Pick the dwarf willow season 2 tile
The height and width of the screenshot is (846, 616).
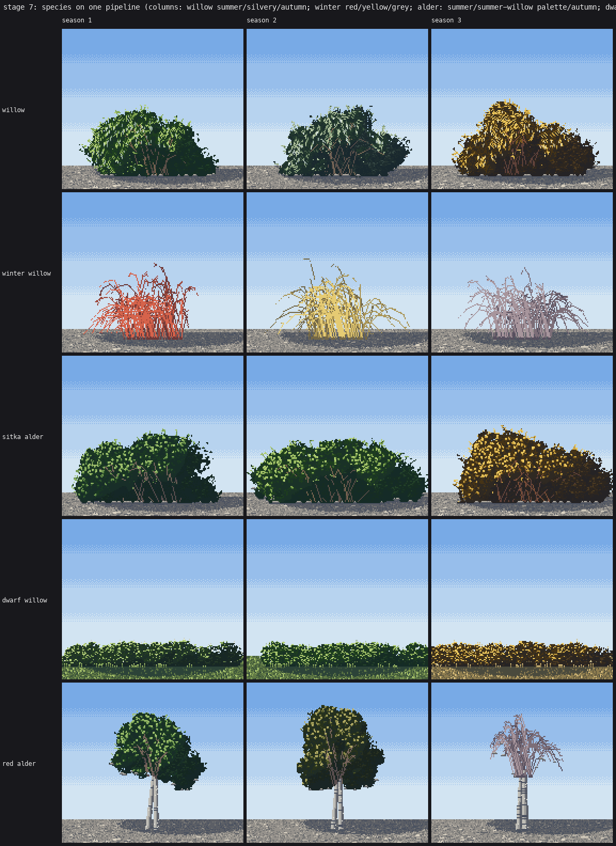click(x=337, y=599)
